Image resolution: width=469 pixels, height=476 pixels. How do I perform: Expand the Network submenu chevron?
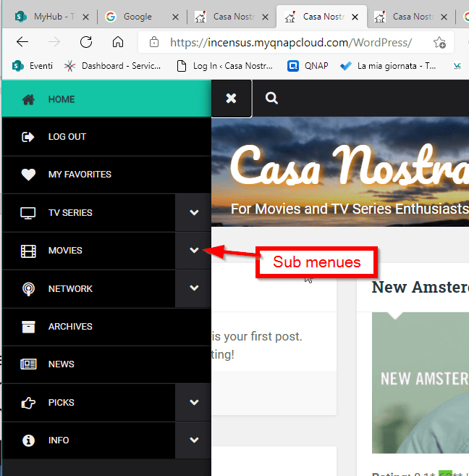[x=194, y=288]
